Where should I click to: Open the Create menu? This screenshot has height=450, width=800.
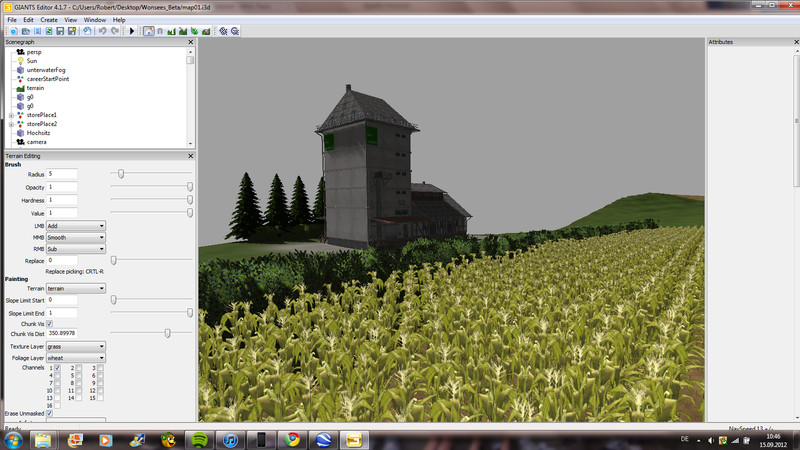(49, 20)
